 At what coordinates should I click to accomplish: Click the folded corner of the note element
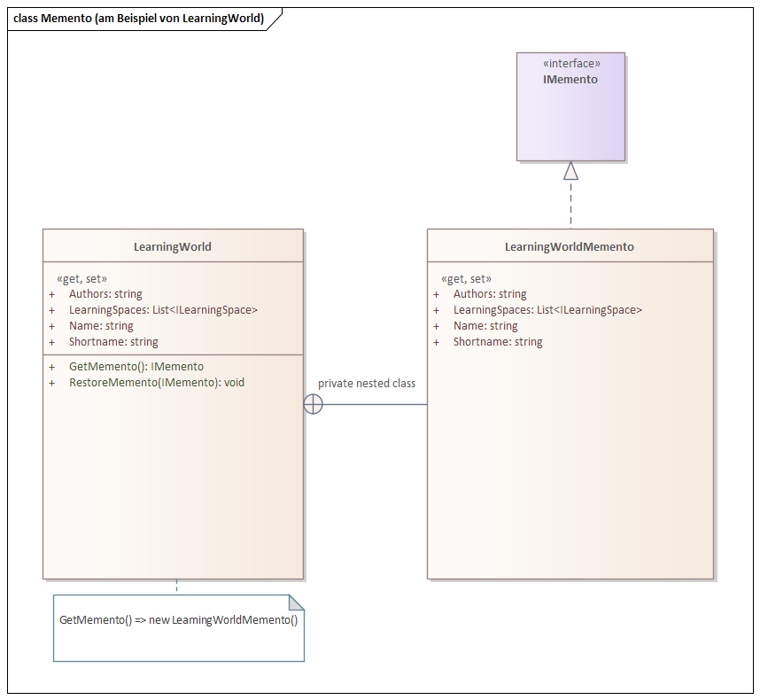294,601
